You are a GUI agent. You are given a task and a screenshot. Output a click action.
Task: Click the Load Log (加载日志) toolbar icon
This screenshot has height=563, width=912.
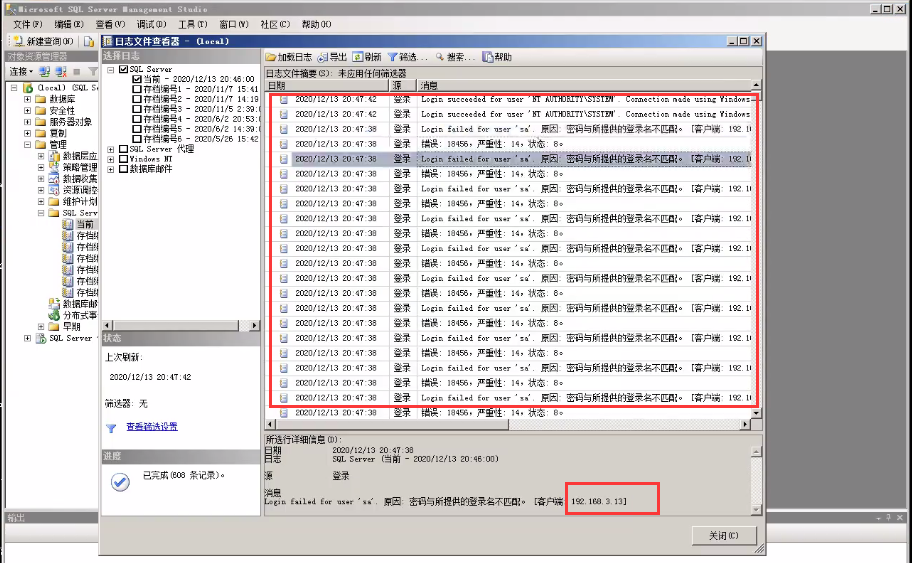[271, 57]
